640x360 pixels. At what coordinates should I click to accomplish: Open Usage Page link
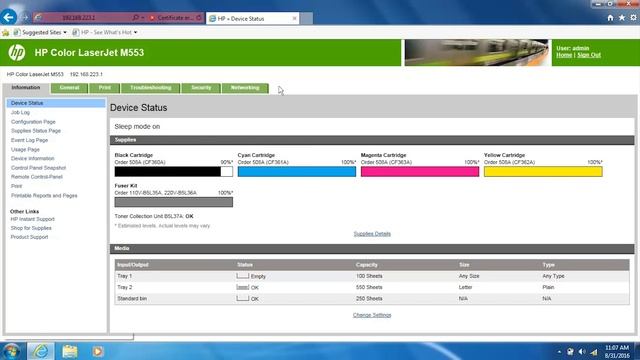25,149
